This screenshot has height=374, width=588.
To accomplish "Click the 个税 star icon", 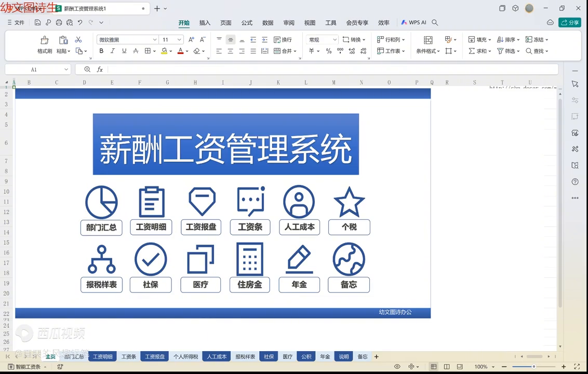I will coord(349,202).
